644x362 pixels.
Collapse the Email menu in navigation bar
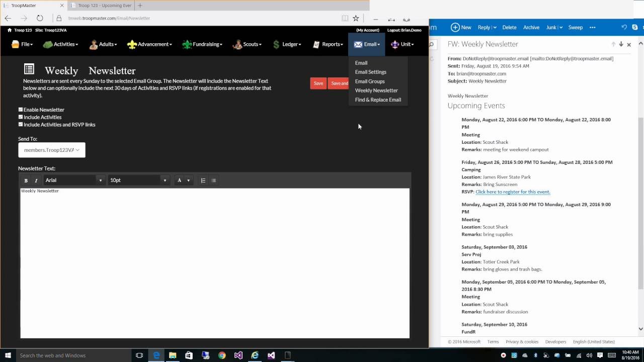pyautogui.click(x=366, y=44)
